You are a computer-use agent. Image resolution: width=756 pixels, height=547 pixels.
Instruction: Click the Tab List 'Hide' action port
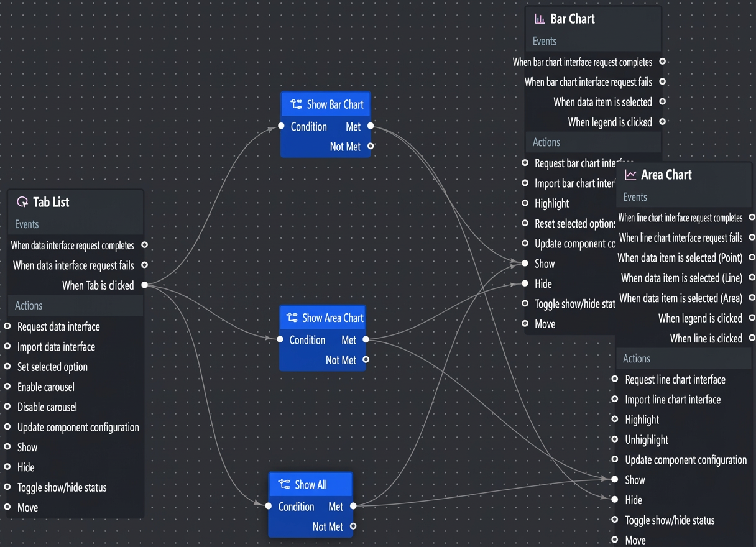tap(7, 467)
